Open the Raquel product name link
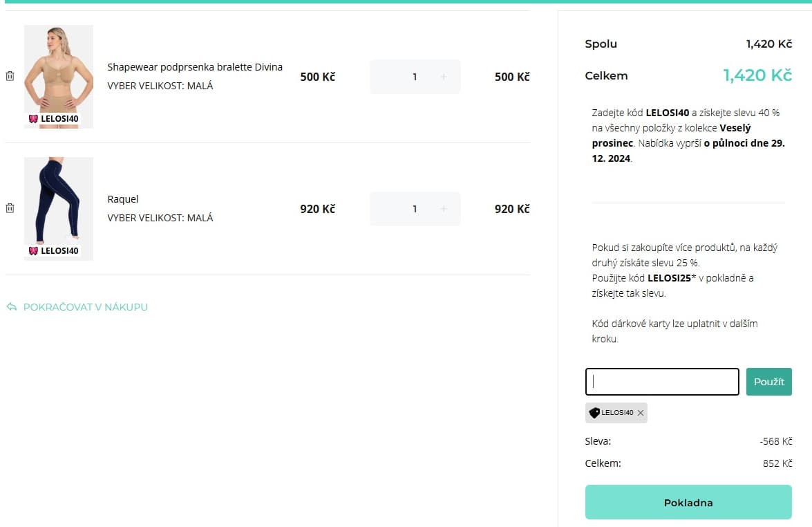The image size is (812, 527). point(123,199)
